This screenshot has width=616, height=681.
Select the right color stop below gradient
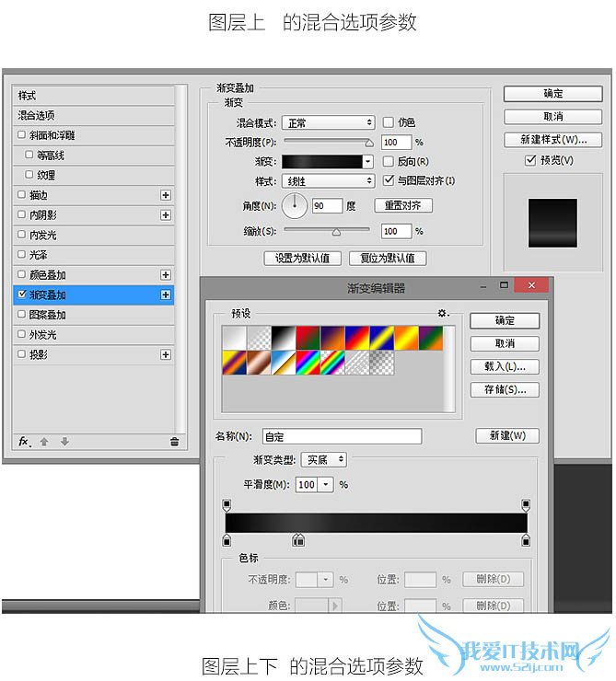click(x=526, y=540)
